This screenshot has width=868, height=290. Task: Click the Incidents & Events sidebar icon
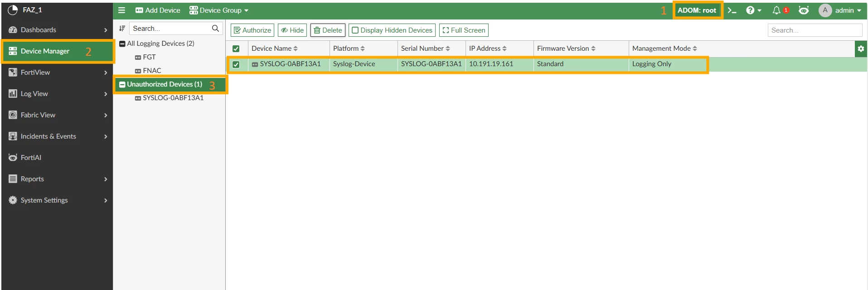(13, 136)
